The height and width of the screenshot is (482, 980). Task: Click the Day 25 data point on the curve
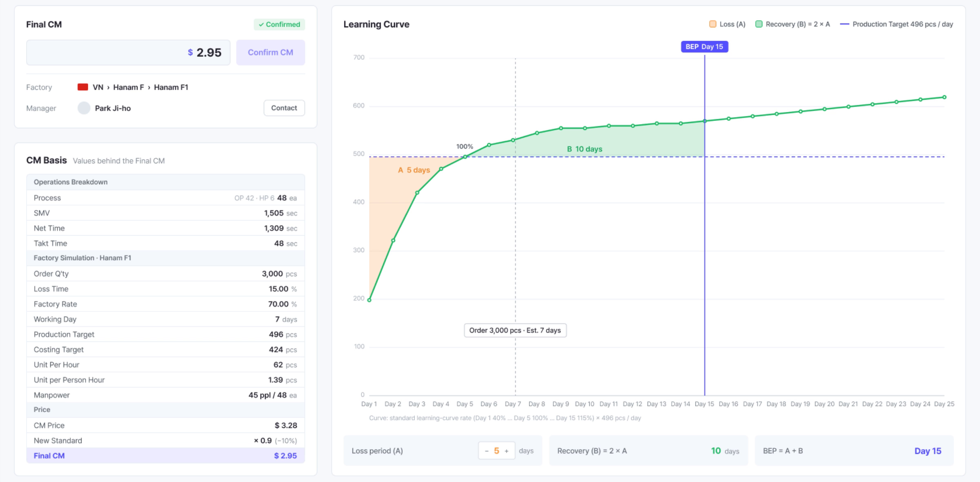(944, 97)
